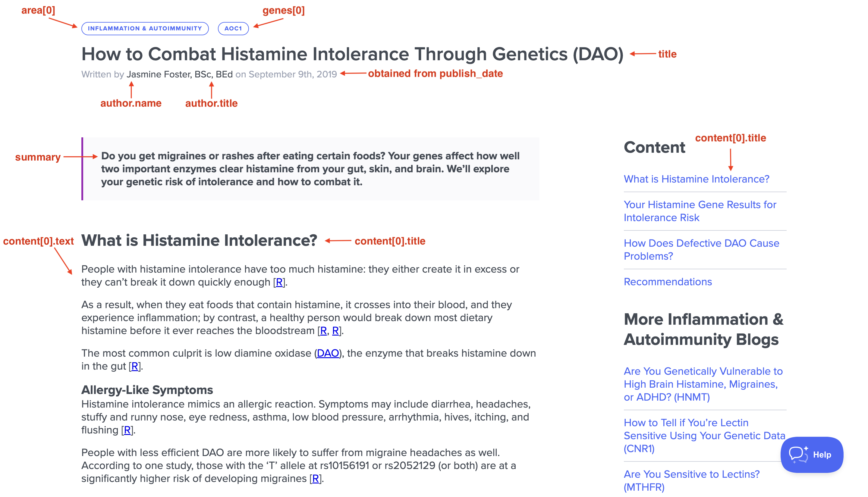Open 'Are You Sensitive to Lectins? (MTHFR)' link

(691, 480)
